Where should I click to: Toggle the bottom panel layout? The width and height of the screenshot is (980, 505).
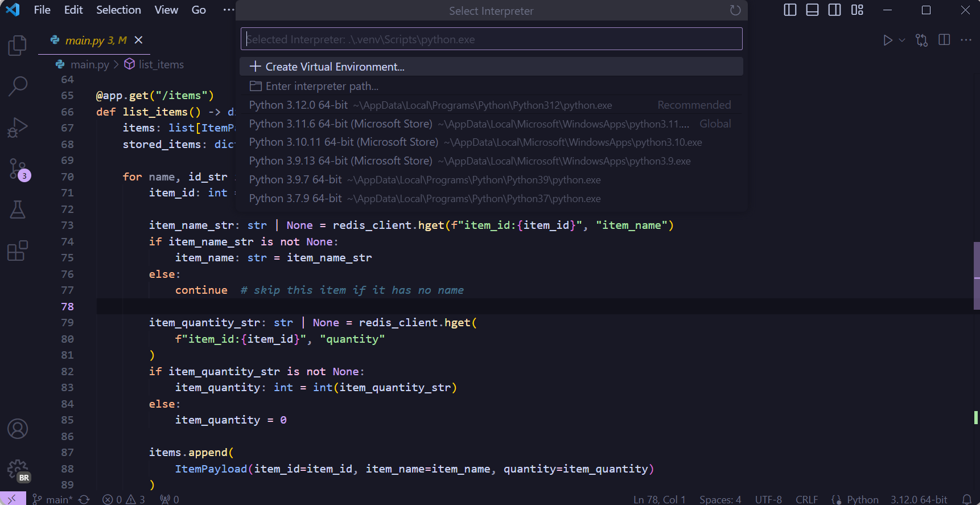[x=812, y=10]
